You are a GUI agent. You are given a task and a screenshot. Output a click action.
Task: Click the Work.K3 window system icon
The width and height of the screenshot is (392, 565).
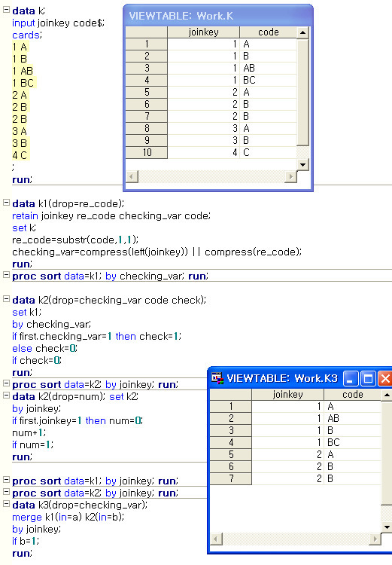pyautogui.click(x=217, y=378)
